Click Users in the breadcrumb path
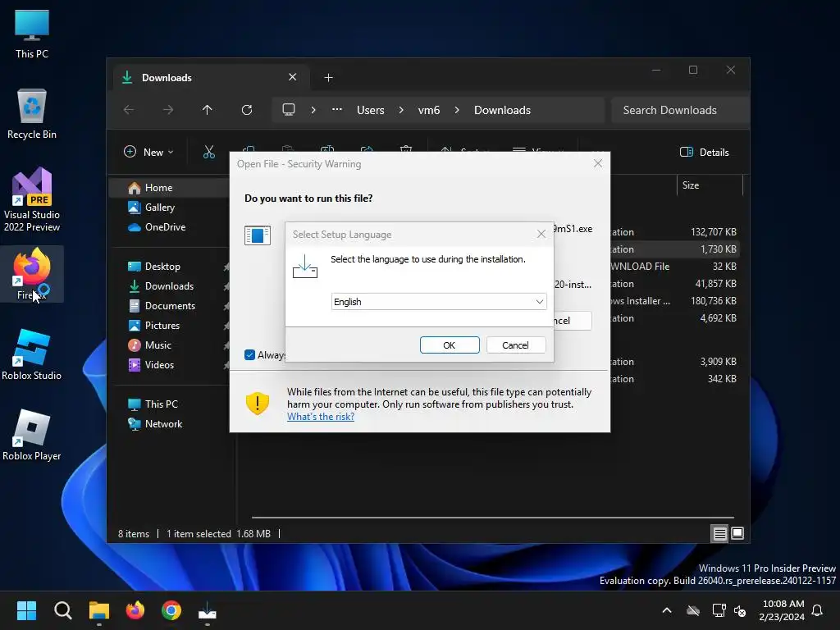840x630 pixels. [x=371, y=110]
